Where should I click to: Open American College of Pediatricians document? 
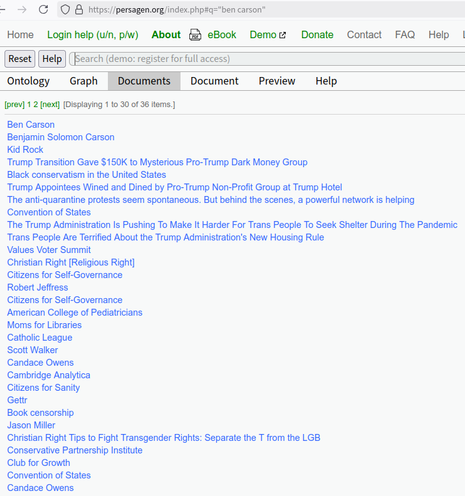point(75,313)
